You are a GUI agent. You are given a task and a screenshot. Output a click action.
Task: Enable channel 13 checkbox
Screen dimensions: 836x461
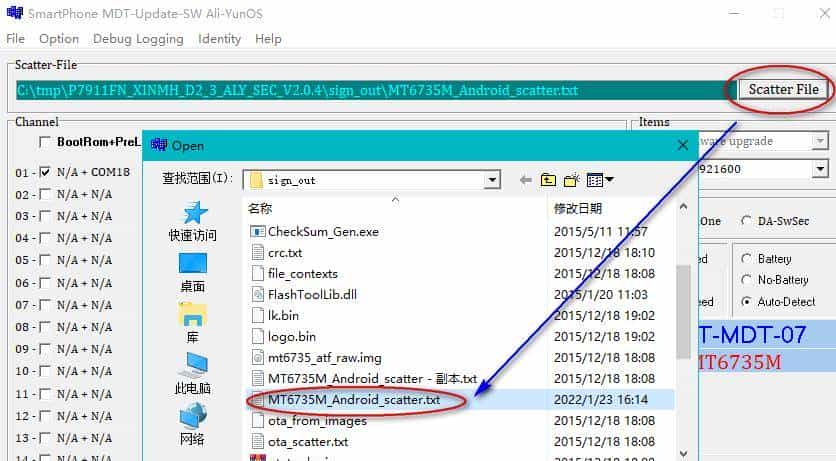click(x=45, y=438)
